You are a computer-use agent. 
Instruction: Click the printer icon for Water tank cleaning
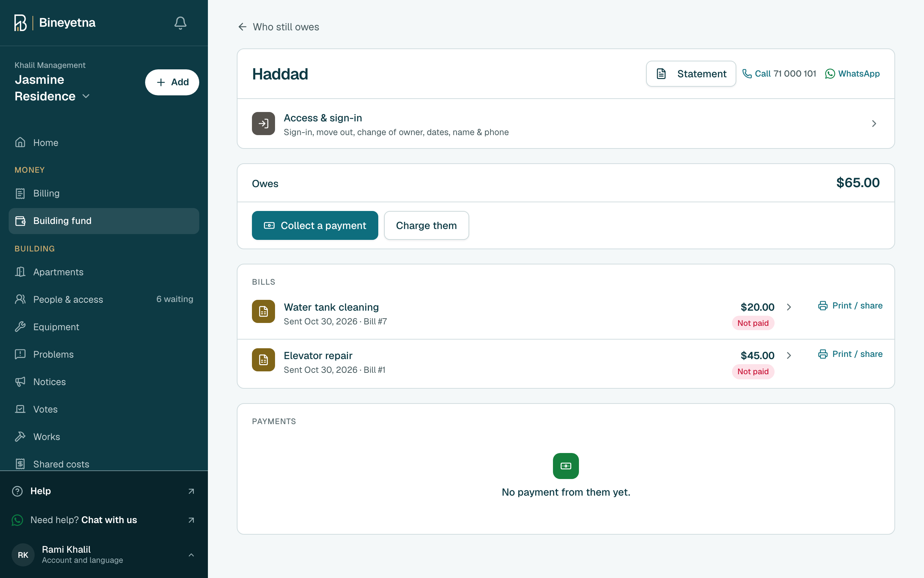pos(823,306)
